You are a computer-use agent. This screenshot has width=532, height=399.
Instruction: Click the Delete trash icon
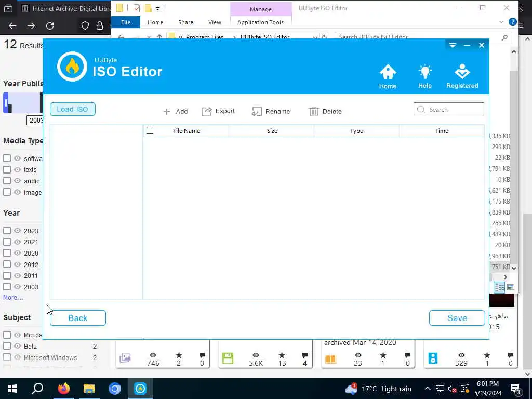(313, 111)
